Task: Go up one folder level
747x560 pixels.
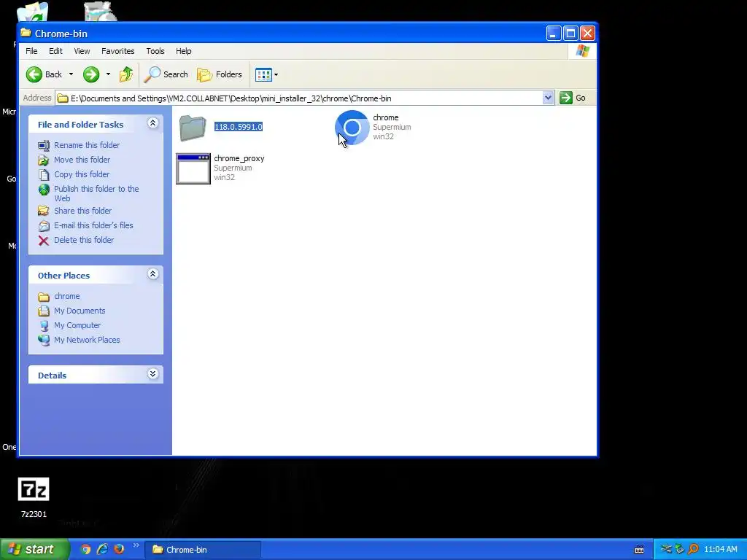Action: tap(126, 74)
